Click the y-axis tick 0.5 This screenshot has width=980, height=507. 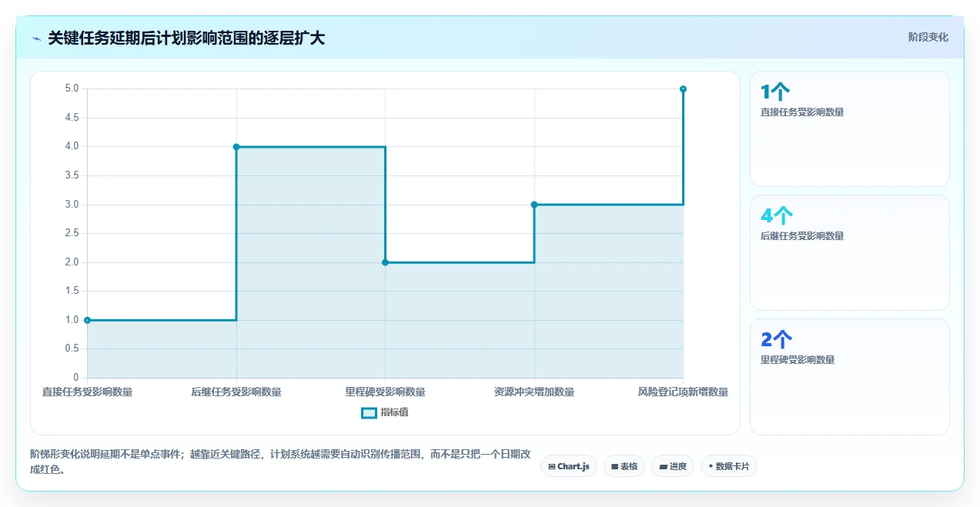[72, 349]
